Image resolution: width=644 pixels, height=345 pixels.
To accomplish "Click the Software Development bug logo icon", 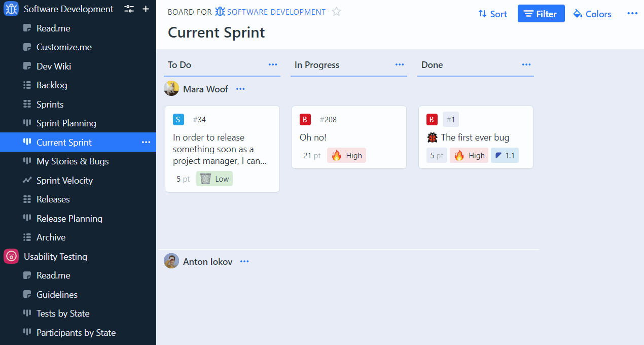I will (11, 9).
